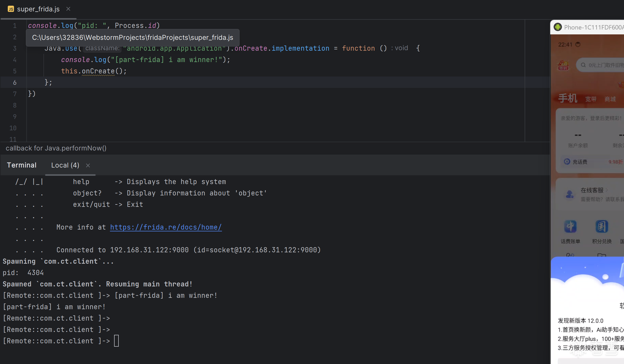Tap the 充话费 recharge coin icon

coord(567,162)
